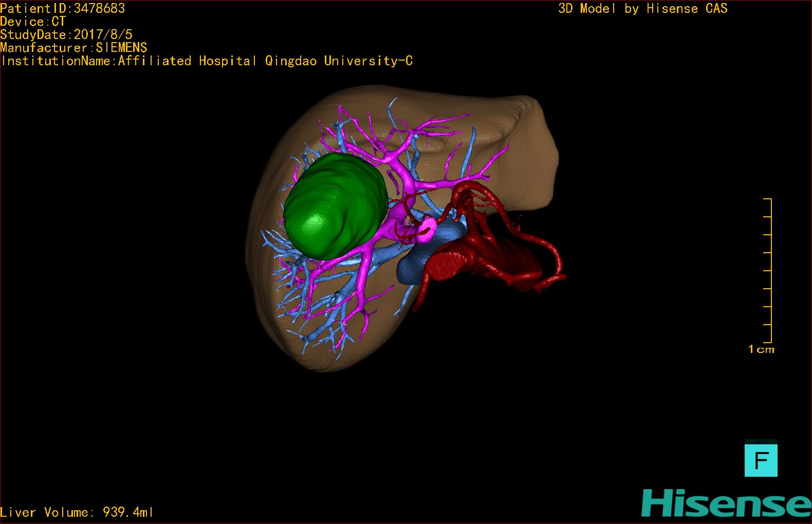Click the "StudyDate:2017/8/5" text
The image size is (812, 524).
point(66,34)
